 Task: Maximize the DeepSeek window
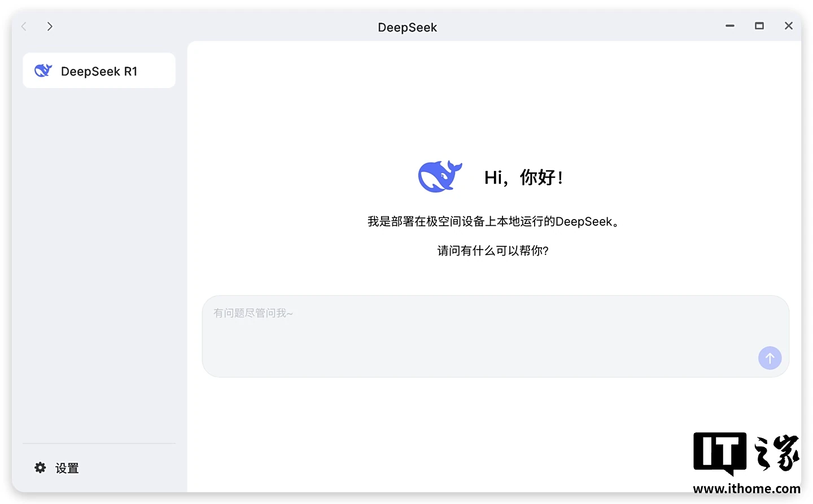click(759, 26)
